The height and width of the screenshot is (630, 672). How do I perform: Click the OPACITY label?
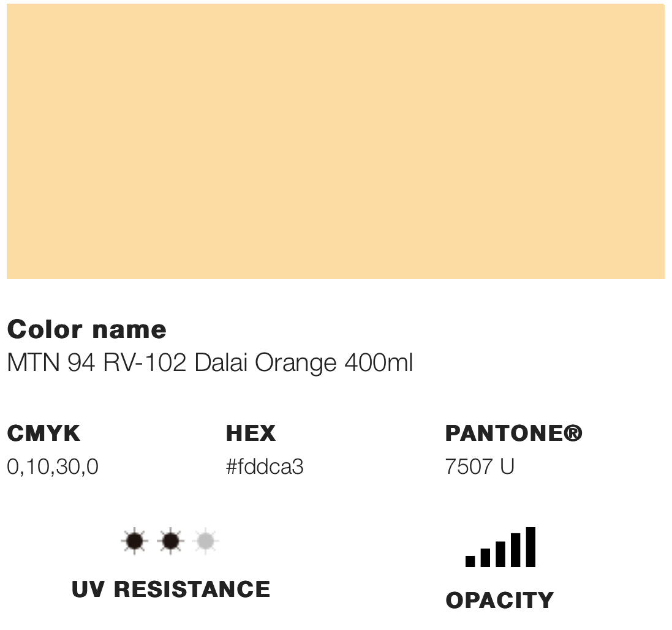(x=499, y=600)
